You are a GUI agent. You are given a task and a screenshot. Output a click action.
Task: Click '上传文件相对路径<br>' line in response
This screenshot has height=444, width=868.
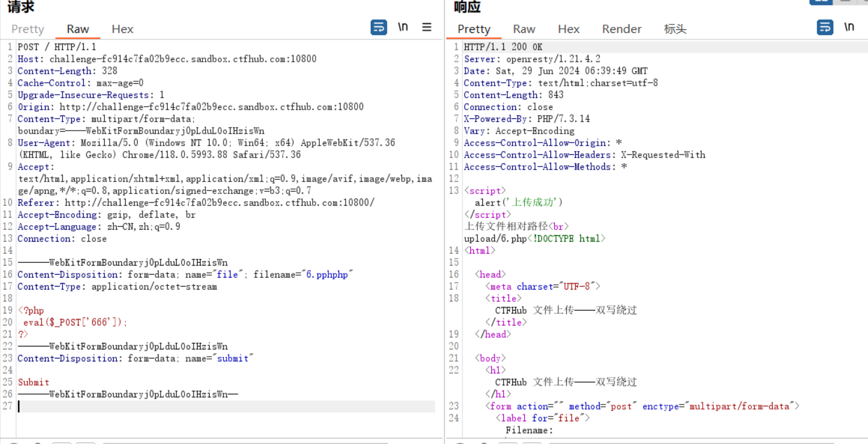click(x=516, y=226)
